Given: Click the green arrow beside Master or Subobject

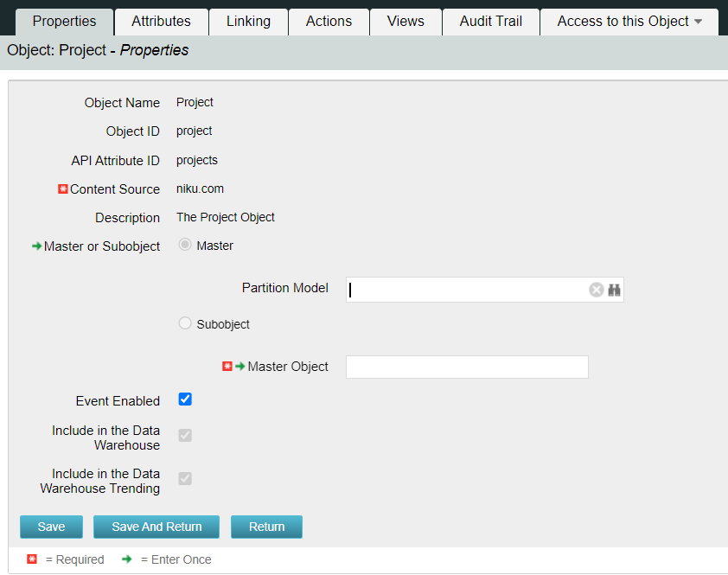Looking at the screenshot, I should point(36,246).
